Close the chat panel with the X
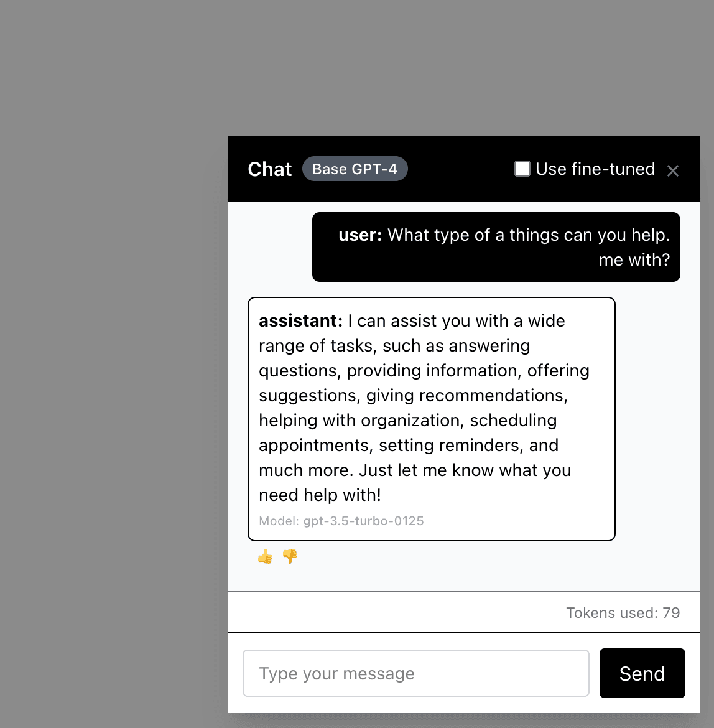Viewport: 714px width, 728px height. 672,170
